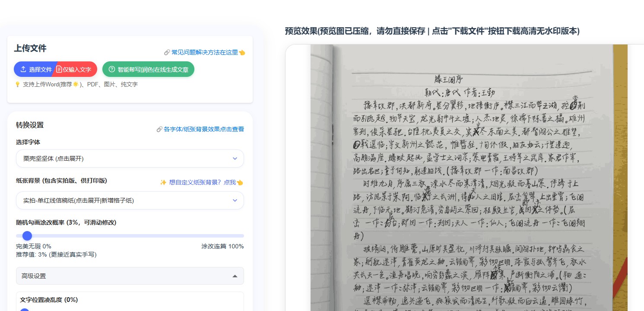644x311 pixels.
Task: Click the 文字位置凌乱度 slider handle
Action: pyautogui.click(x=25, y=309)
